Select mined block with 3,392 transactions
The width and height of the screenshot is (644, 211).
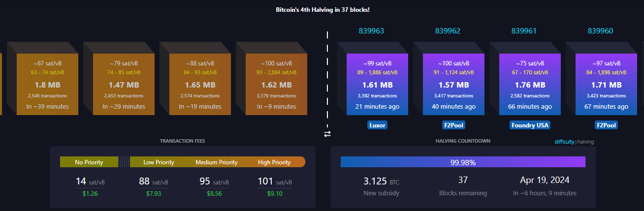pos(377,85)
